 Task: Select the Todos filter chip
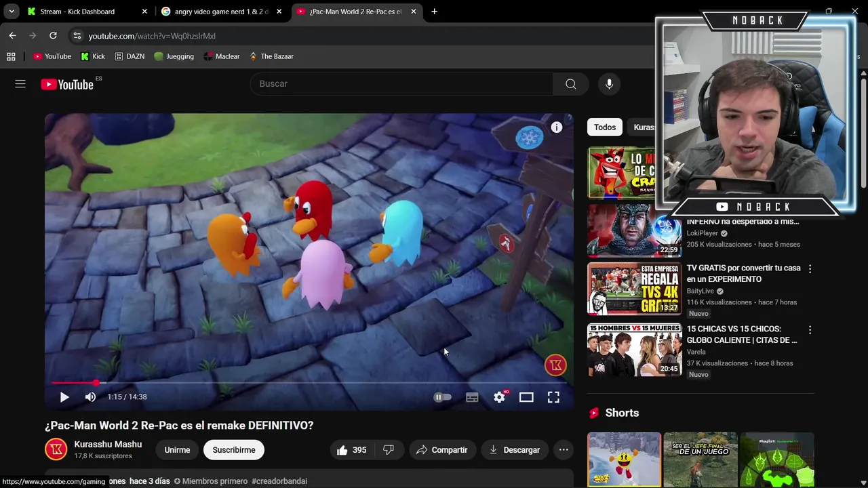(605, 127)
